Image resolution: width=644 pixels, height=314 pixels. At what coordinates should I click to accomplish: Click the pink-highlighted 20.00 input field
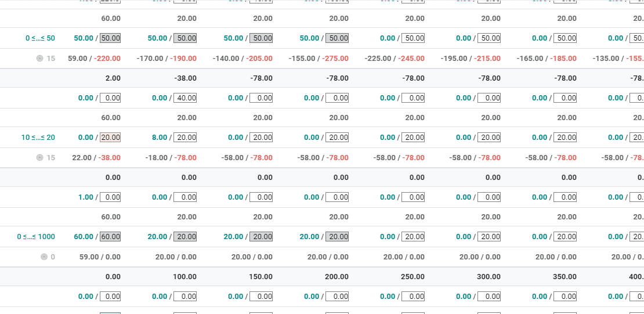pos(110,138)
